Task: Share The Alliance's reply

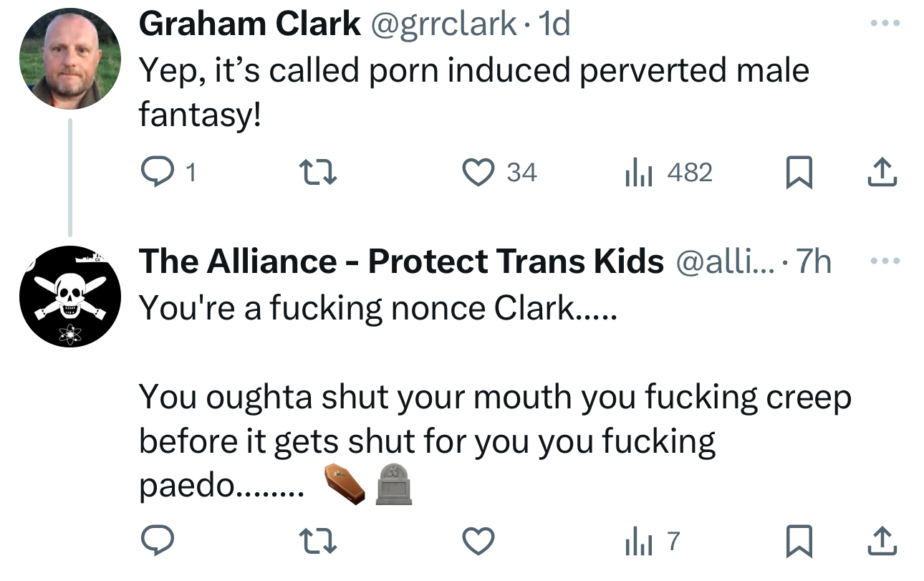Action: pos(882,542)
